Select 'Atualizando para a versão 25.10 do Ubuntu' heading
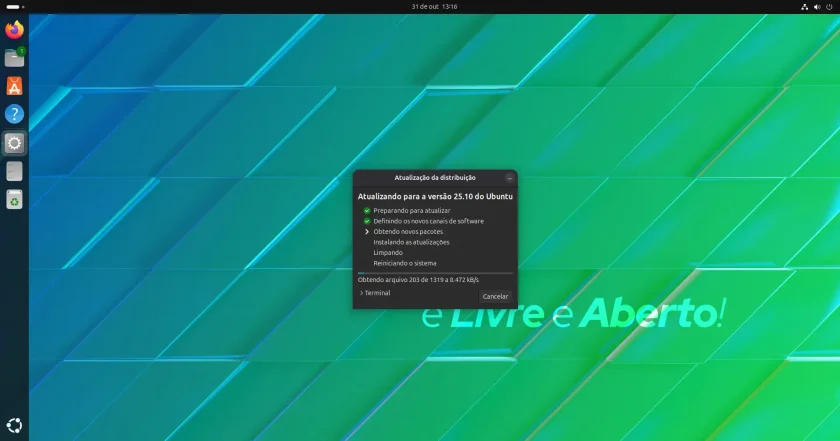This screenshot has width=840, height=441. tap(435, 197)
